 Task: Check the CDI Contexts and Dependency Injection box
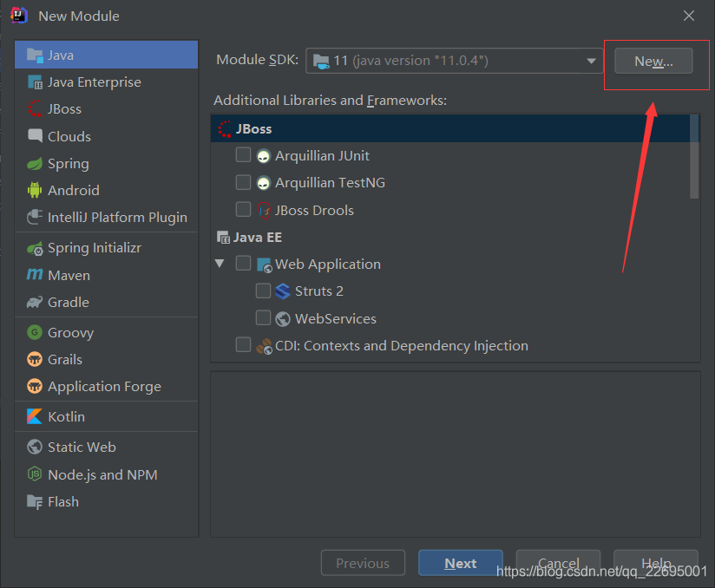click(x=243, y=344)
